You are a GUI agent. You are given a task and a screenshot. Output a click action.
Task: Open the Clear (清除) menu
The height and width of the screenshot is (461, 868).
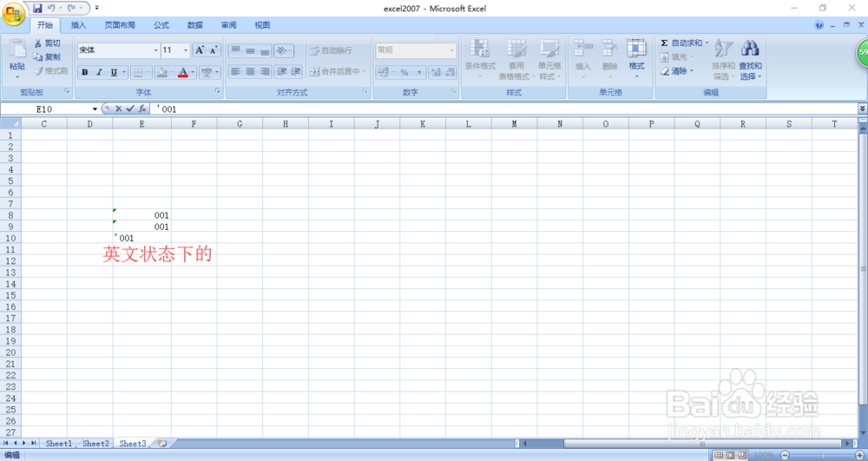[677, 71]
